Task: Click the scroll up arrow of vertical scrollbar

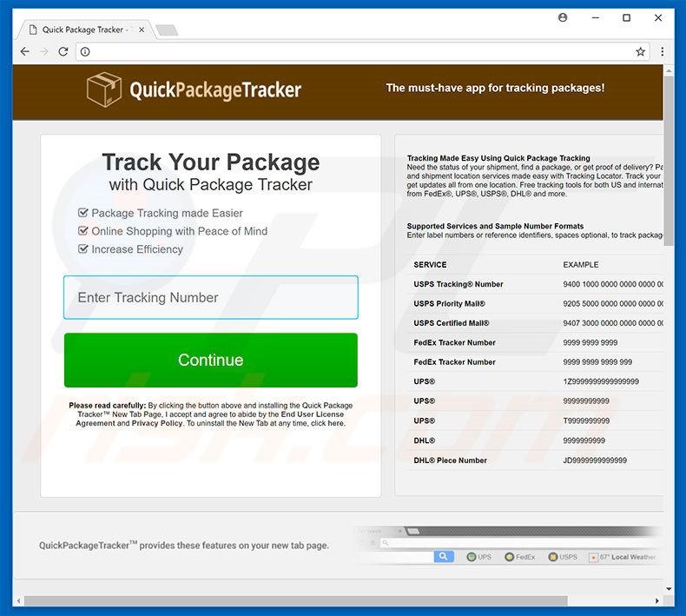Action: point(669,70)
